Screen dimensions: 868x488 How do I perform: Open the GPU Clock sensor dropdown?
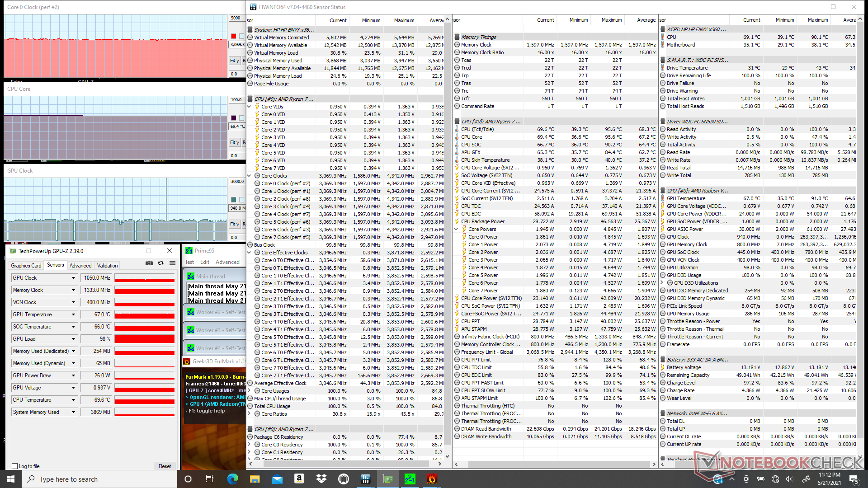(73, 278)
